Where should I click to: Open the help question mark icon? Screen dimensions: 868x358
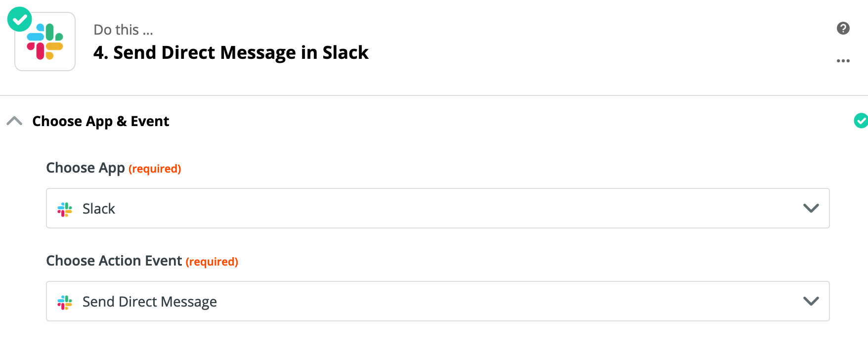(843, 28)
